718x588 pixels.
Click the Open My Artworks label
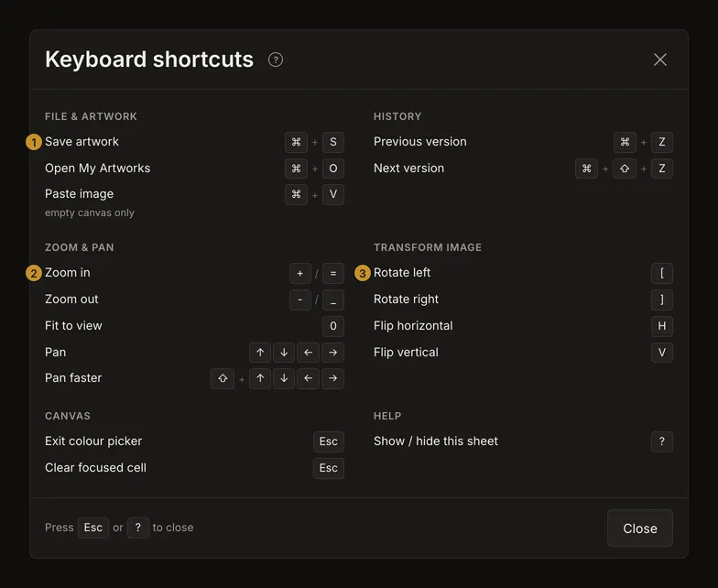[97, 169]
